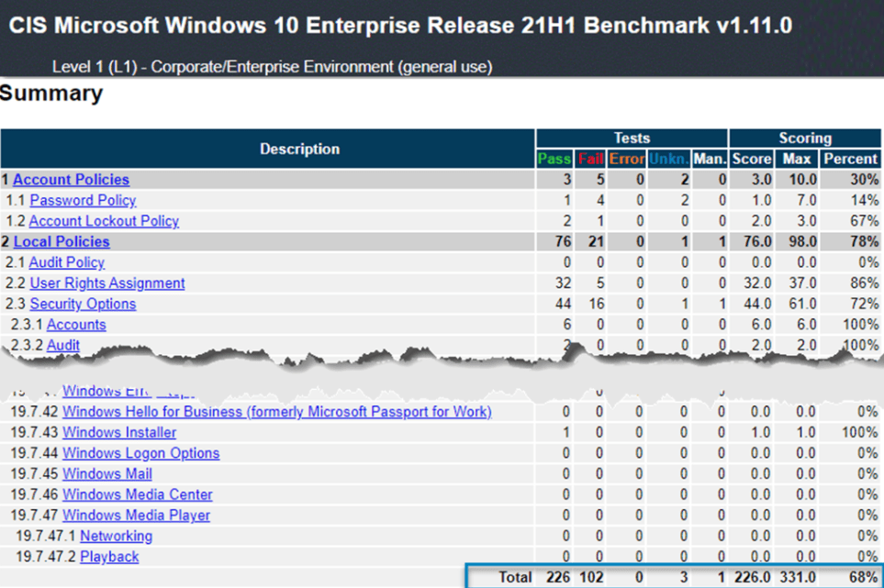
Task: Select the 72% percent for Security Options
Action: [x=865, y=305]
